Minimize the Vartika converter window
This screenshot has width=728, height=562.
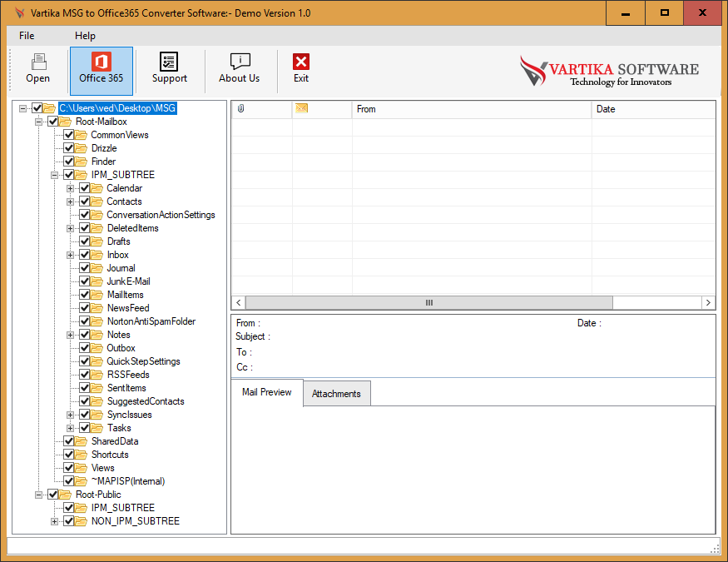[626, 13]
